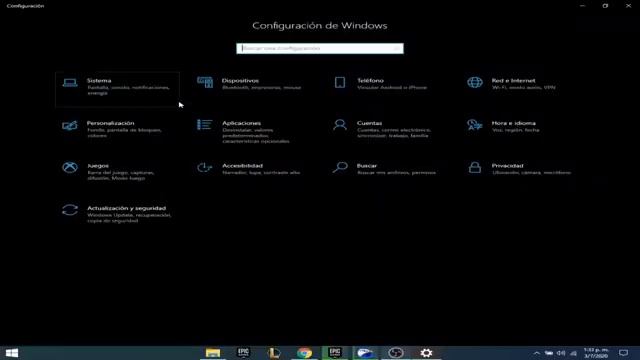The height and width of the screenshot is (360, 640).
Task: Open the taskbar clock and date
Action: tap(596, 353)
